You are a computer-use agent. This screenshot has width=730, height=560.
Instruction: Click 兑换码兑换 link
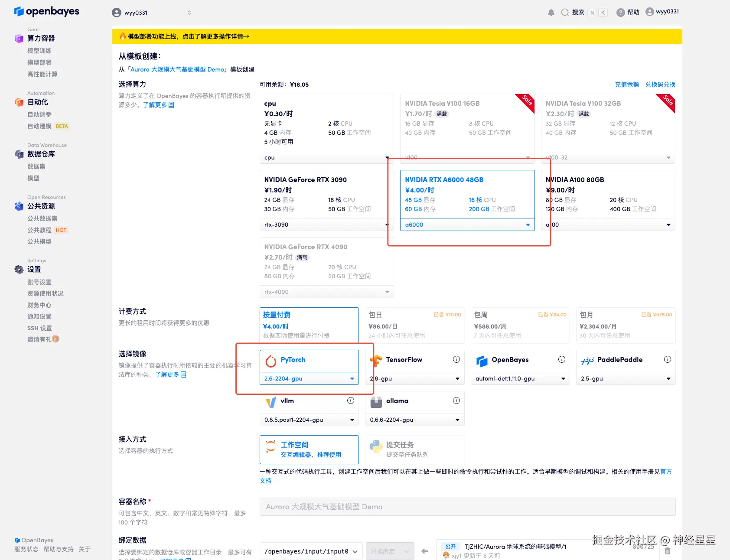click(660, 85)
